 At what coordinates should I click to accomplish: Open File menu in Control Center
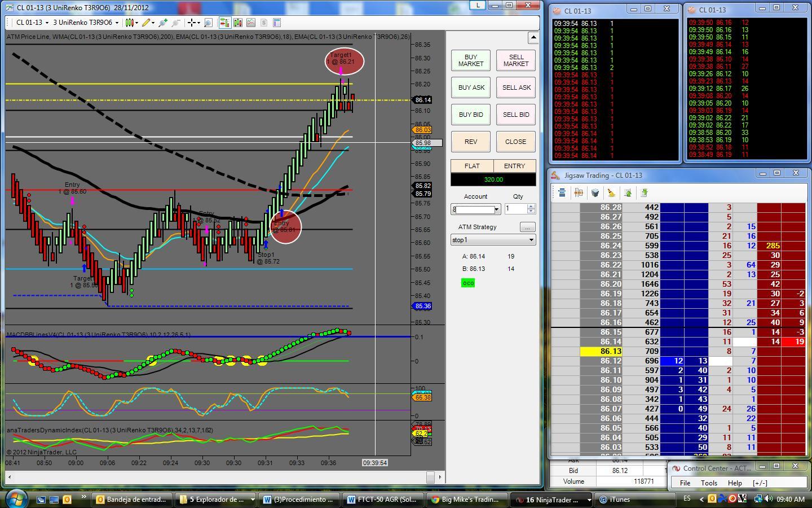(x=685, y=483)
